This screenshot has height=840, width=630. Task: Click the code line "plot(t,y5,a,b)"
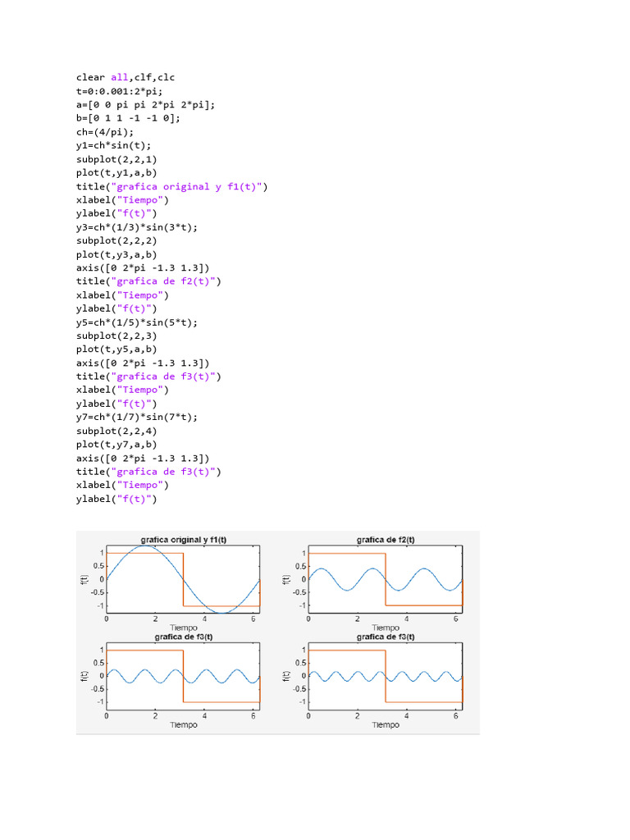tap(116, 349)
